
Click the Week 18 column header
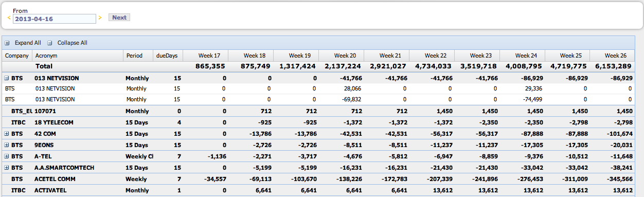[x=251, y=56]
